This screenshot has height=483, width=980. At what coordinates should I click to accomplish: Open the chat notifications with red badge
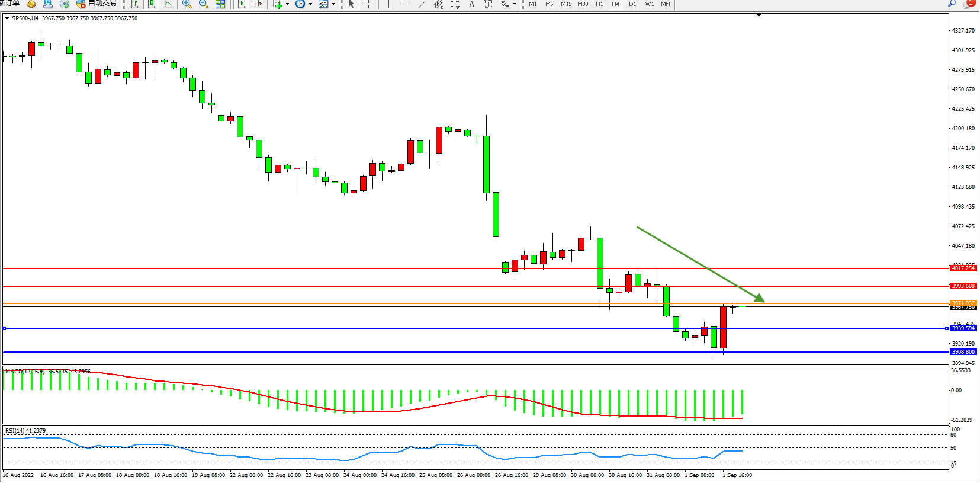969,4
